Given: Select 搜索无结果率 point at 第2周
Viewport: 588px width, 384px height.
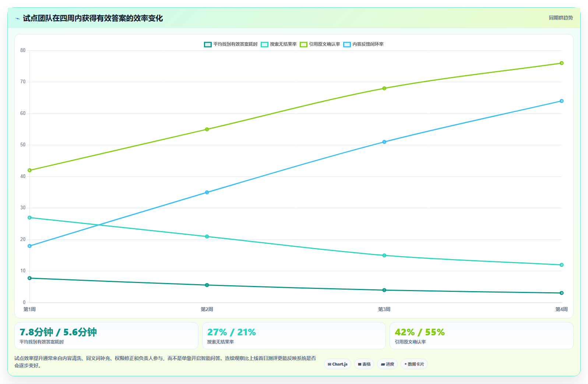Looking at the screenshot, I should [207, 237].
